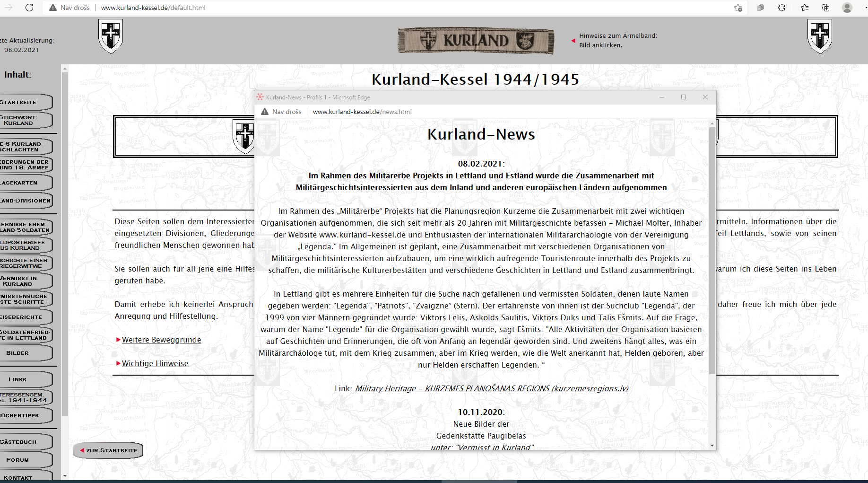This screenshot has height=483, width=868.
Task: Click the 'Nav drošs' security warning icon in main window
Action: click(53, 8)
